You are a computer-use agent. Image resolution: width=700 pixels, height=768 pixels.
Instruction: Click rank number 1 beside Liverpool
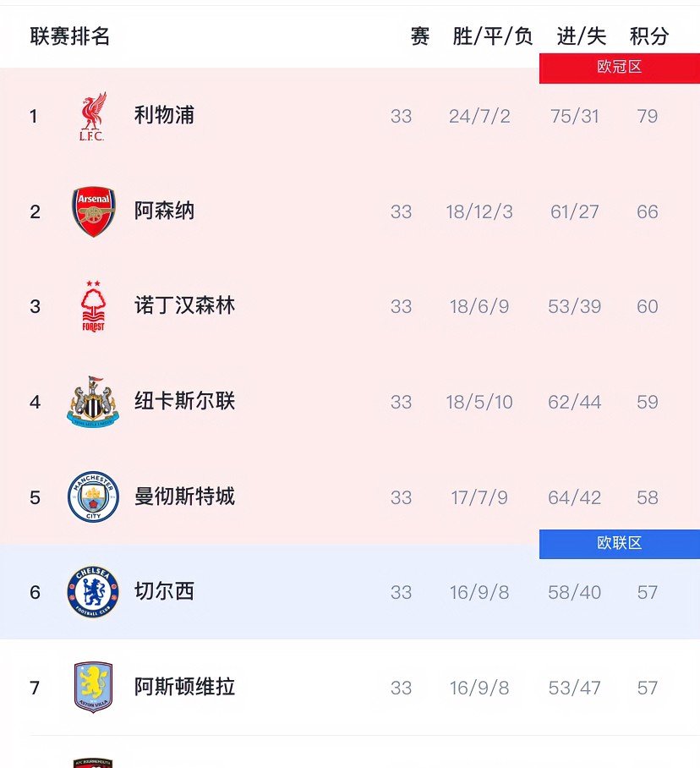[35, 116]
